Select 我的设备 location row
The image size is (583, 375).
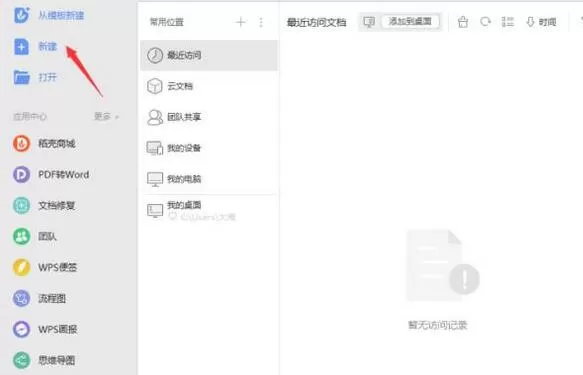209,148
